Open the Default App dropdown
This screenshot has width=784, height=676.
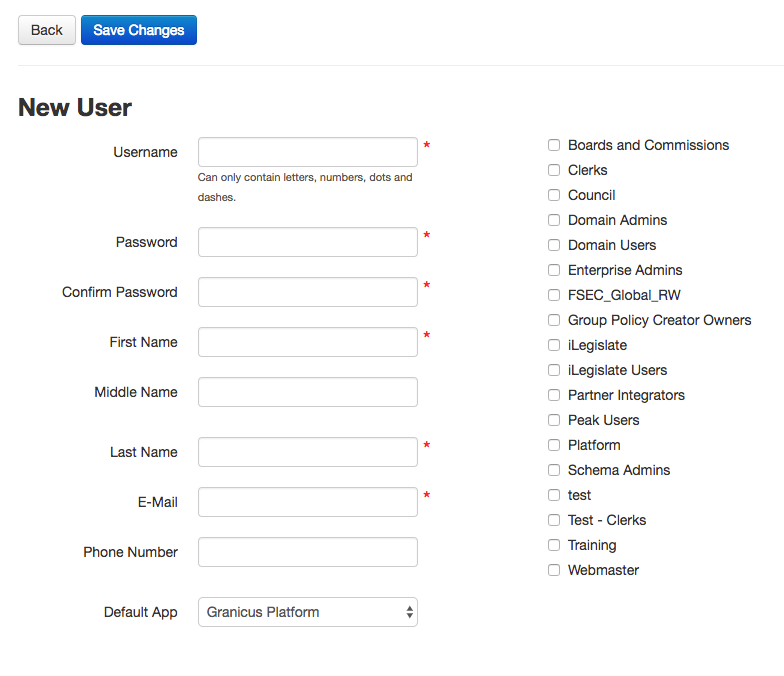tap(308, 612)
